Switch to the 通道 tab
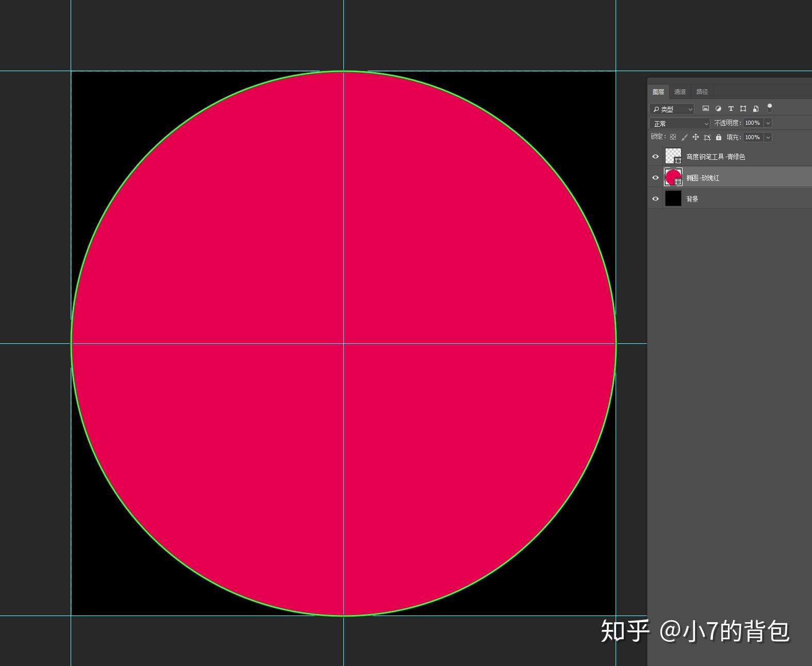This screenshot has height=666, width=812. click(x=680, y=92)
